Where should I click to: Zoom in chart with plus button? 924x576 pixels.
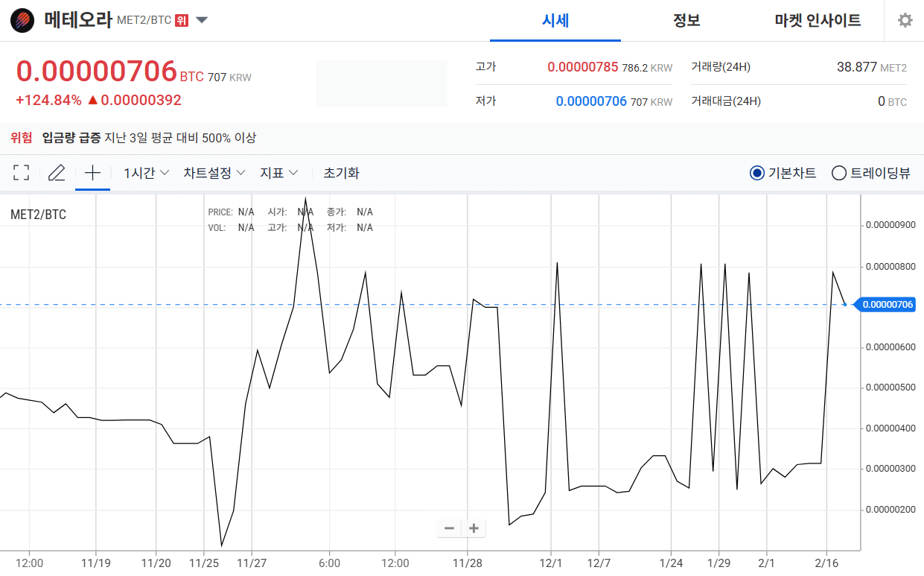[473, 529]
